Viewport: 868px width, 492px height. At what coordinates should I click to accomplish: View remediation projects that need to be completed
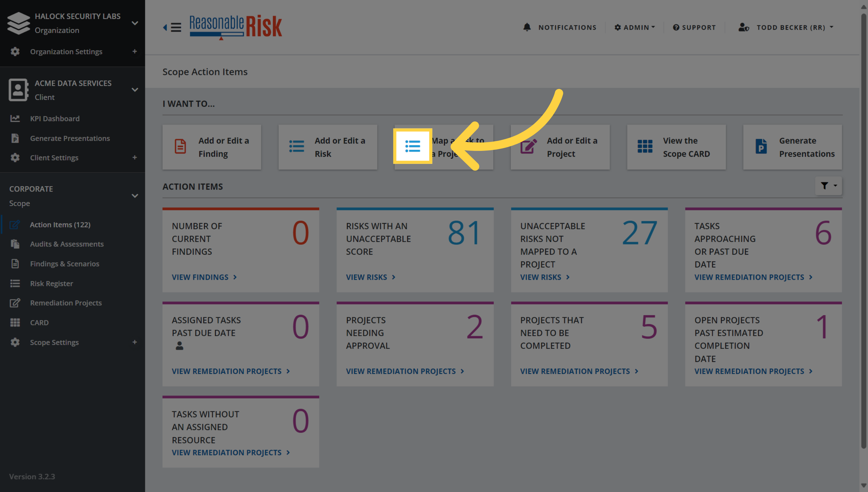click(x=579, y=371)
